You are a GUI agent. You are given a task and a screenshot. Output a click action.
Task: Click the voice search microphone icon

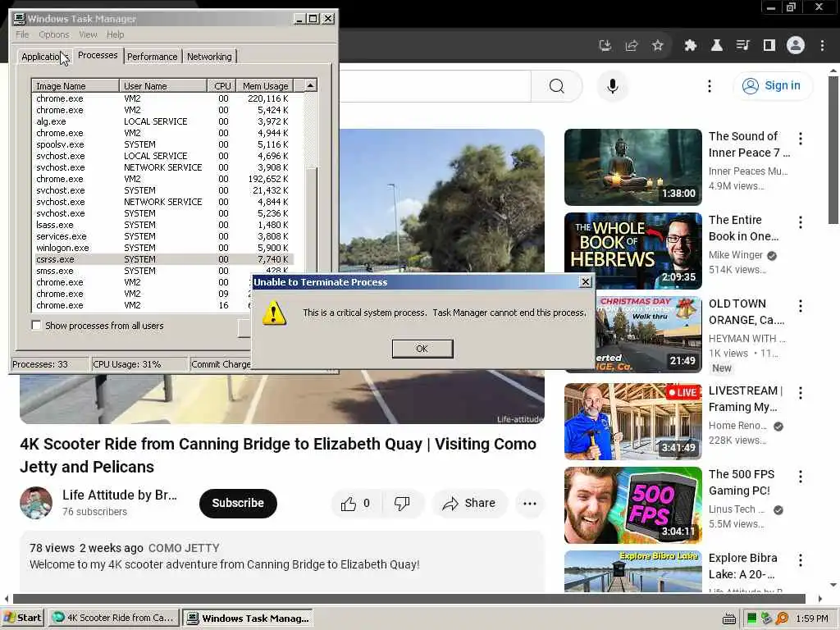pyautogui.click(x=612, y=85)
